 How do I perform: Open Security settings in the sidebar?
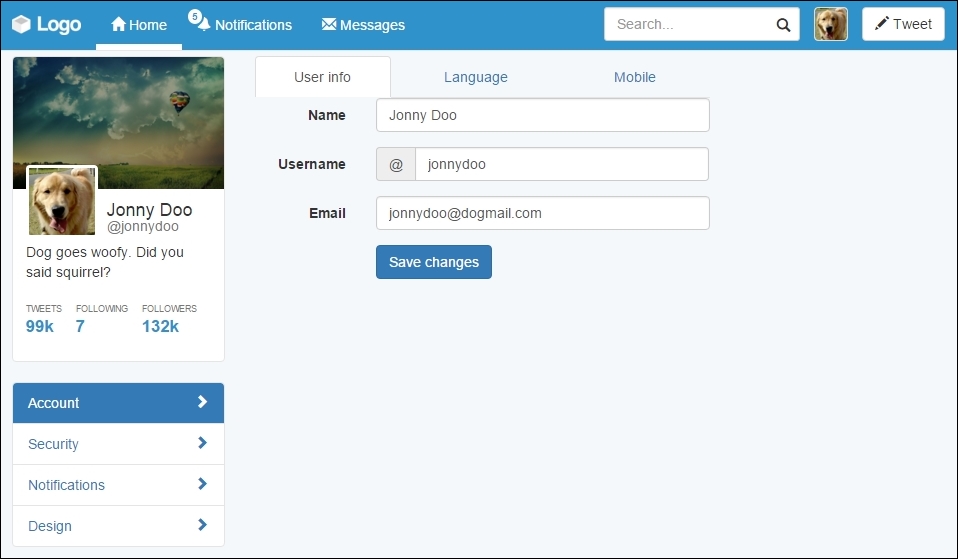tap(119, 444)
